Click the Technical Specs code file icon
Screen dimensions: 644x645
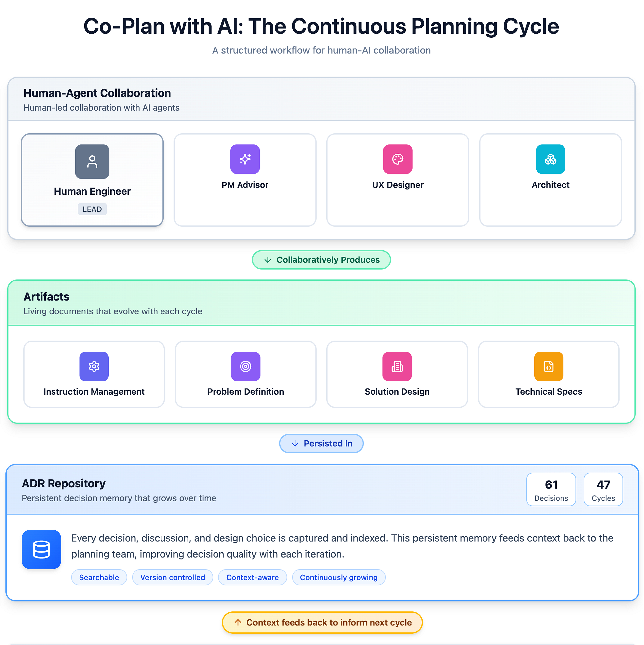pyautogui.click(x=549, y=366)
